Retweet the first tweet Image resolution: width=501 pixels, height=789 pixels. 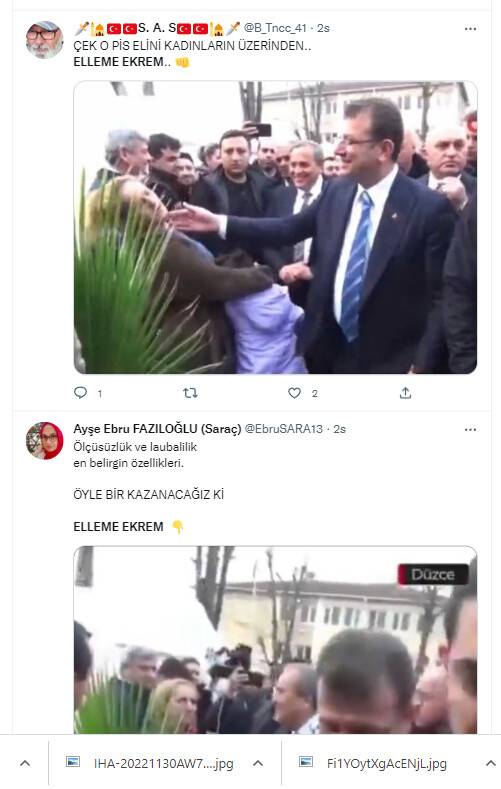(x=190, y=393)
